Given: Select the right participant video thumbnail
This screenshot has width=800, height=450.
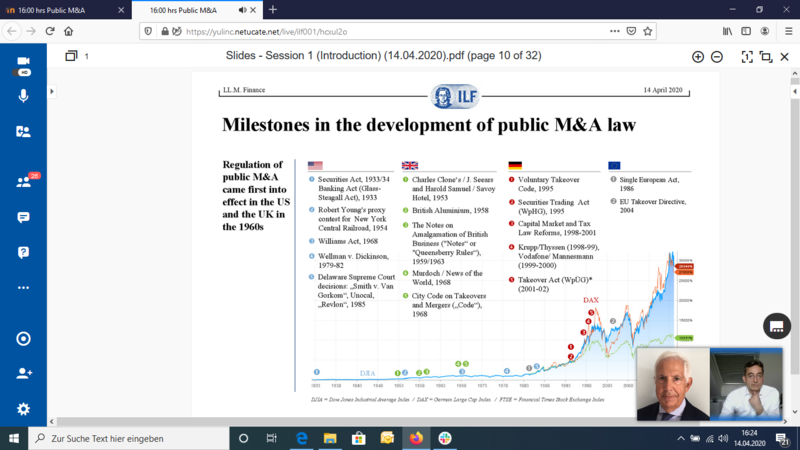Looking at the screenshot, I should pos(746,384).
